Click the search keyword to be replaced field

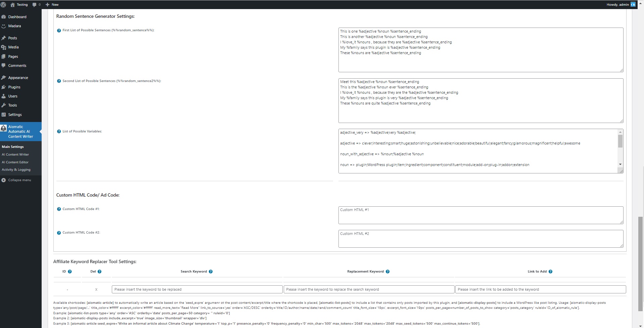[x=197, y=289]
